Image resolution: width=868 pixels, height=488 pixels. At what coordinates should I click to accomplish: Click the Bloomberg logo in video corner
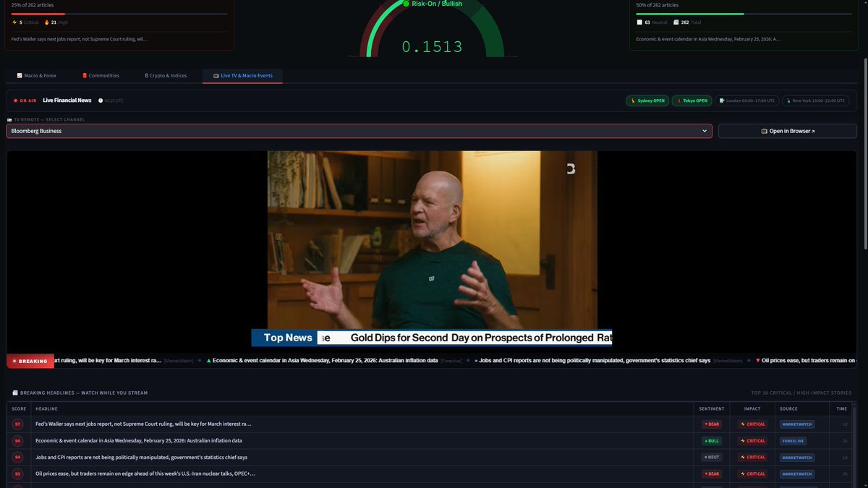click(x=570, y=169)
